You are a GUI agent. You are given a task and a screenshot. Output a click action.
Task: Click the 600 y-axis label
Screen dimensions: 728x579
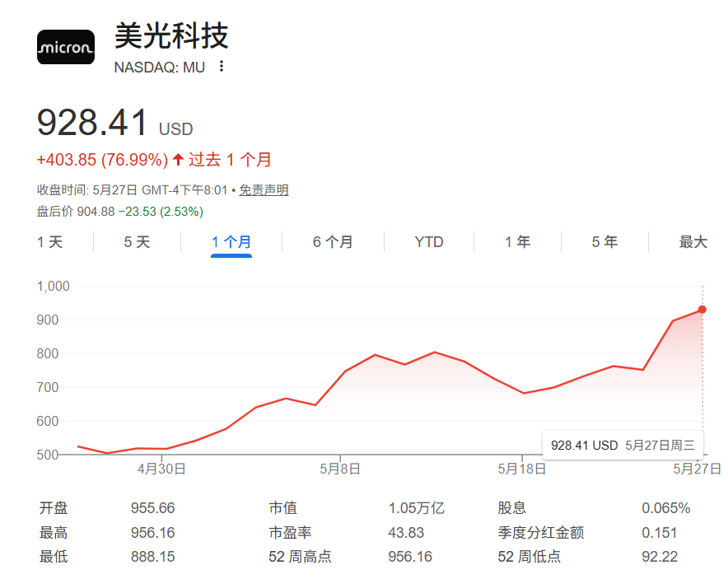click(x=48, y=421)
